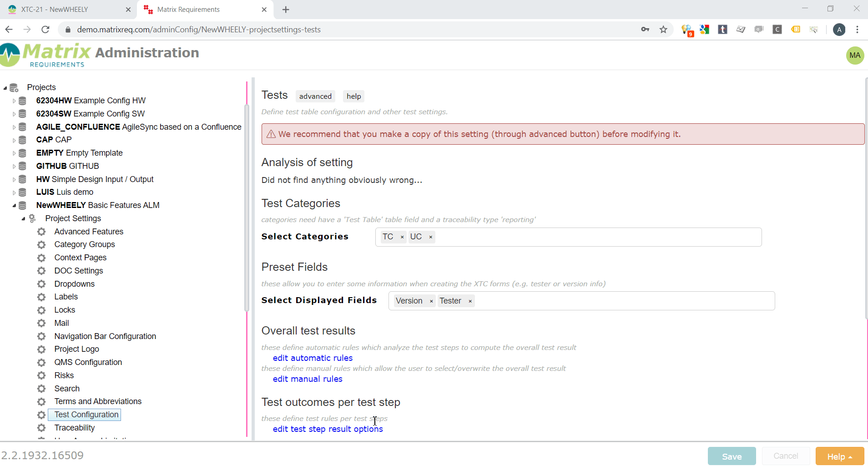
Task: Click database icon of NewWHEELY project
Action: click(22, 205)
